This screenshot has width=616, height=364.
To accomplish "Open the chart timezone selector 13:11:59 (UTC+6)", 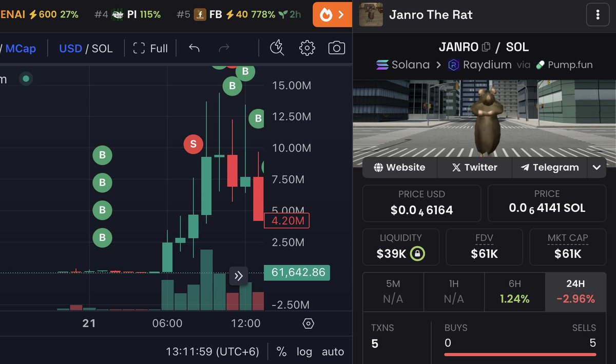I will point(213,352).
